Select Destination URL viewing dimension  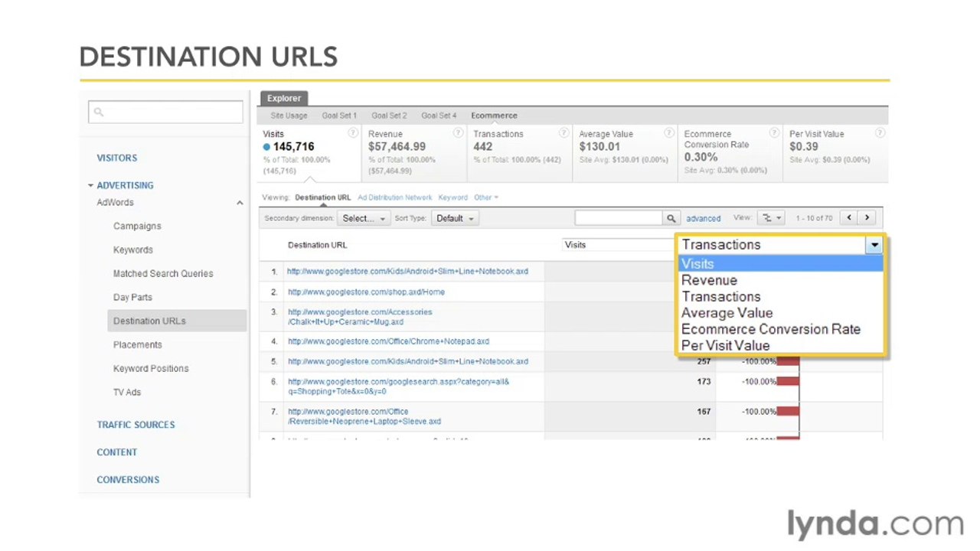[x=322, y=197]
